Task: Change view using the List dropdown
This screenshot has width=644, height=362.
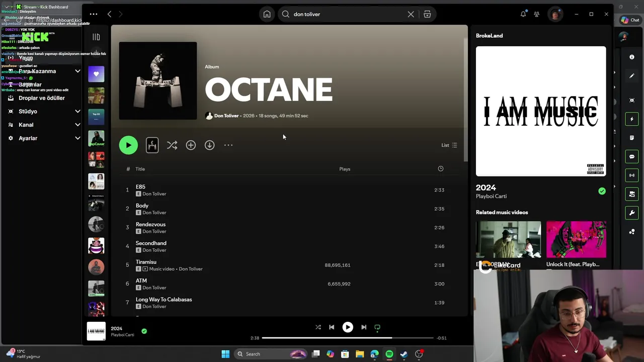Action: coord(449,145)
